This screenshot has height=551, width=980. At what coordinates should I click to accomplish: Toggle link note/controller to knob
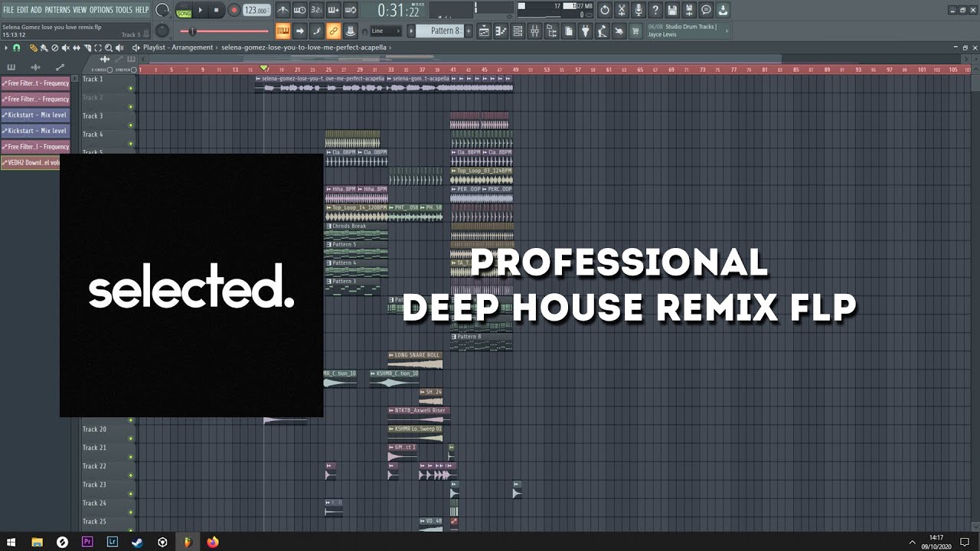pyautogui.click(x=333, y=31)
